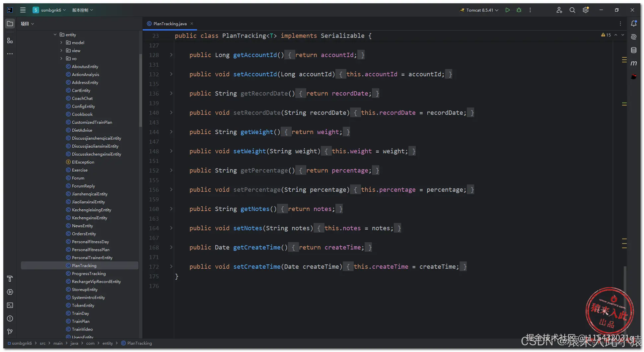
Task: Open PersonalFitnessPlan class in tree
Action: click(91, 249)
